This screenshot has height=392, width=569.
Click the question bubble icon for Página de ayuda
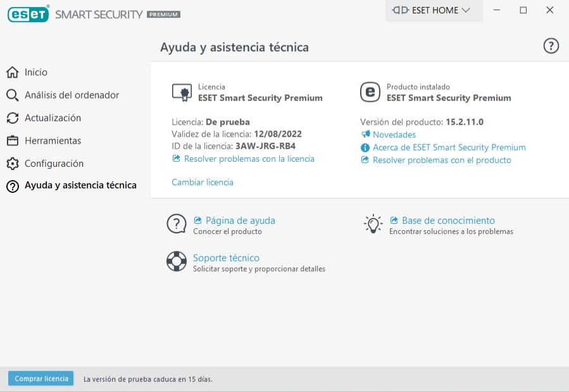tap(177, 224)
